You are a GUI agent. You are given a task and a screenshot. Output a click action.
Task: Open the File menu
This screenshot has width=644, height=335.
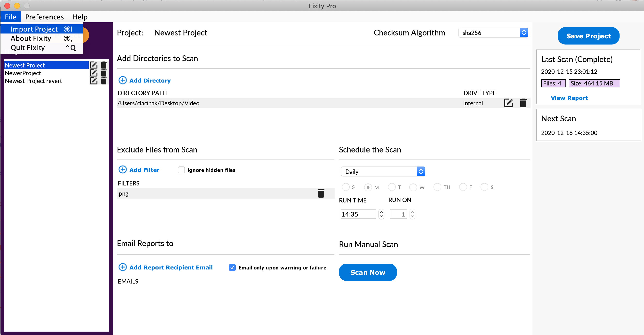pos(10,17)
